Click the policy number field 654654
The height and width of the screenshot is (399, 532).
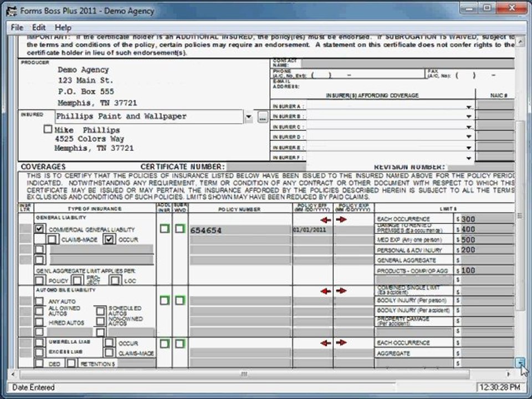[x=240, y=230]
